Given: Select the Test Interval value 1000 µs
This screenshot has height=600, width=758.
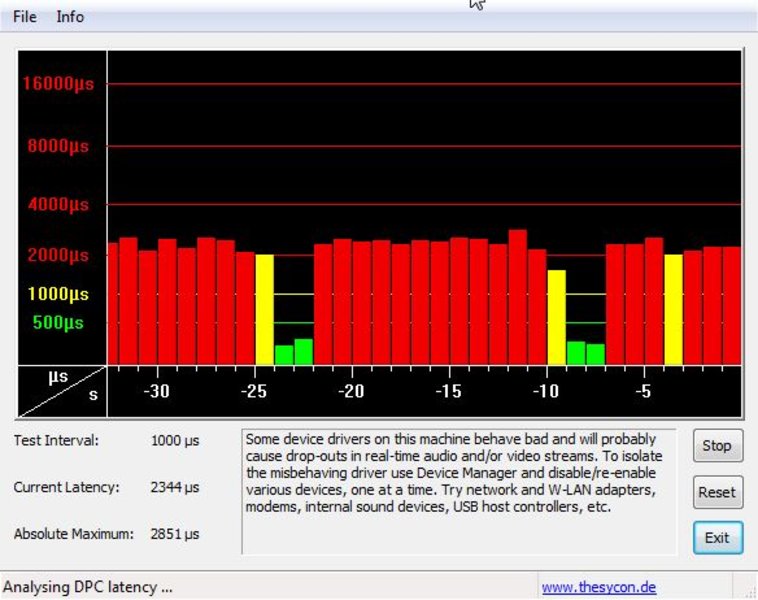Looking at the screenshot, I should coord(175,441).
